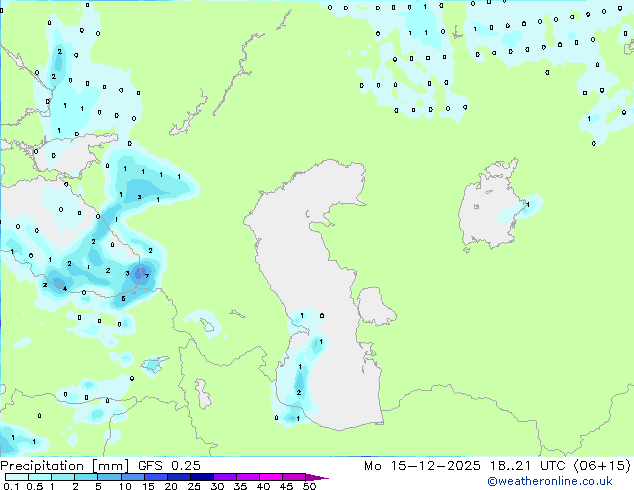Screen dimensions: 634x490
Task: Click the 0.5–1 mm legend color swatch
Action: [40, 477]
